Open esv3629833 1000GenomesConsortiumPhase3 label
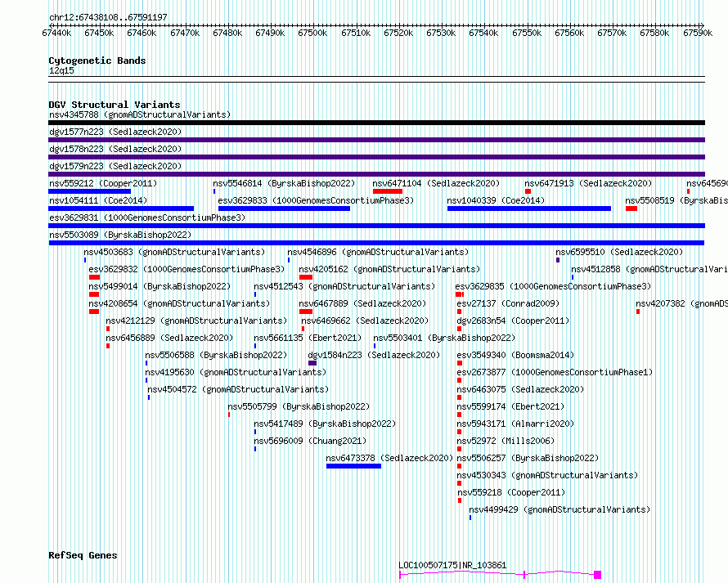Image resolution: width=728 pixels, height=583 pixels. (316, 200)
